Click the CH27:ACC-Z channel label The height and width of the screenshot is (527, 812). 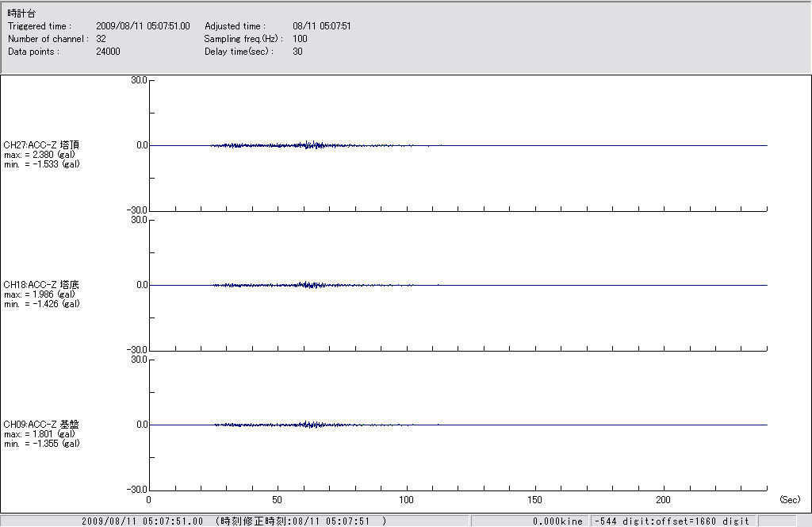point(41,145)
